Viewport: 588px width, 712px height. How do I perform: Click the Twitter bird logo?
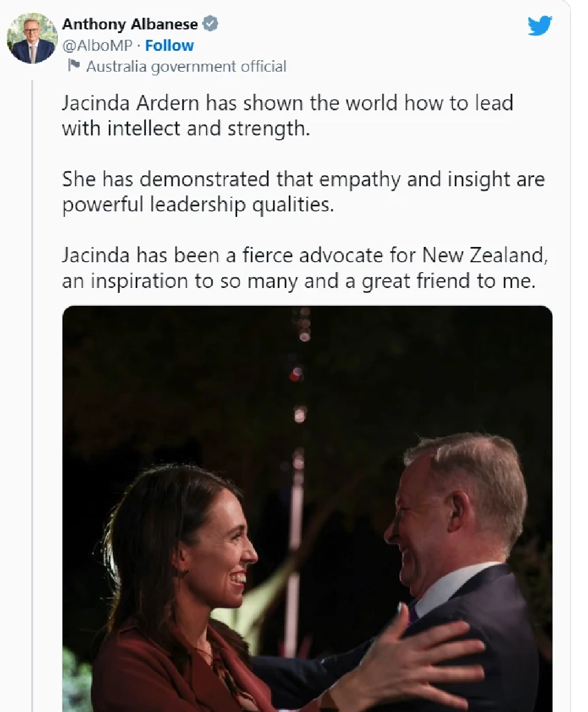(540, 26)
